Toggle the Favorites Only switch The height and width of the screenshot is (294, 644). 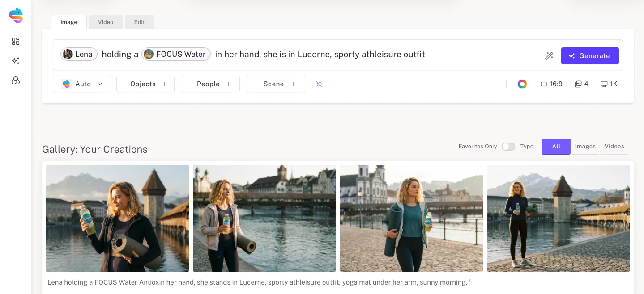coord(508,147)
